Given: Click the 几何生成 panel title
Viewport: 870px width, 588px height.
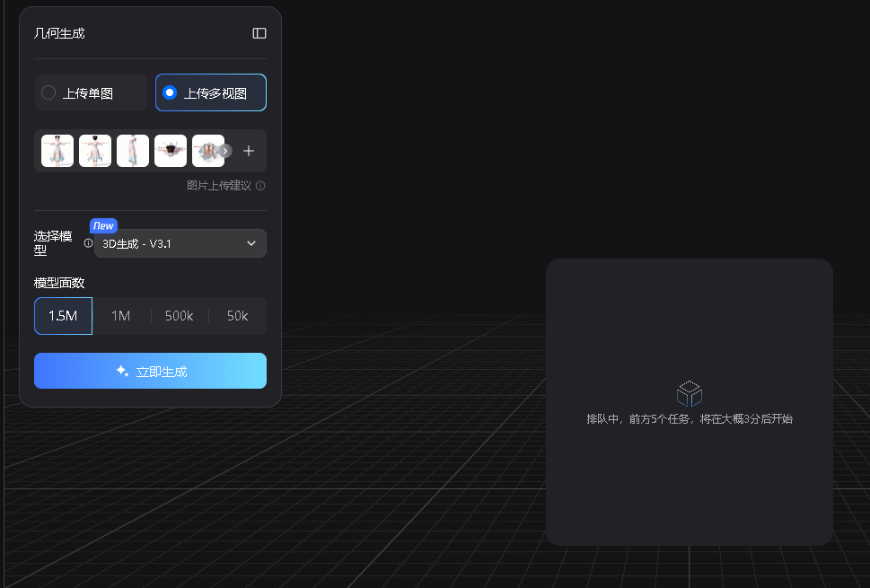Looking at the screenshot, I should pyautogui.click(x=59, y=33).
